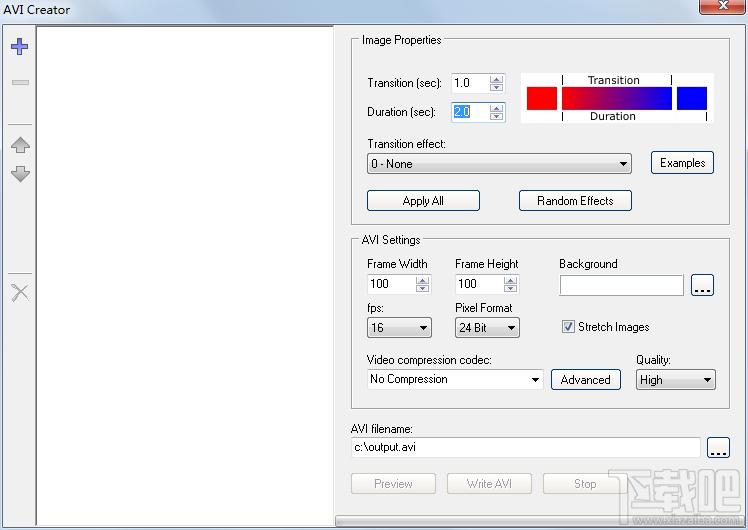Click the AVI filename text field

click(x=526, y=447)
